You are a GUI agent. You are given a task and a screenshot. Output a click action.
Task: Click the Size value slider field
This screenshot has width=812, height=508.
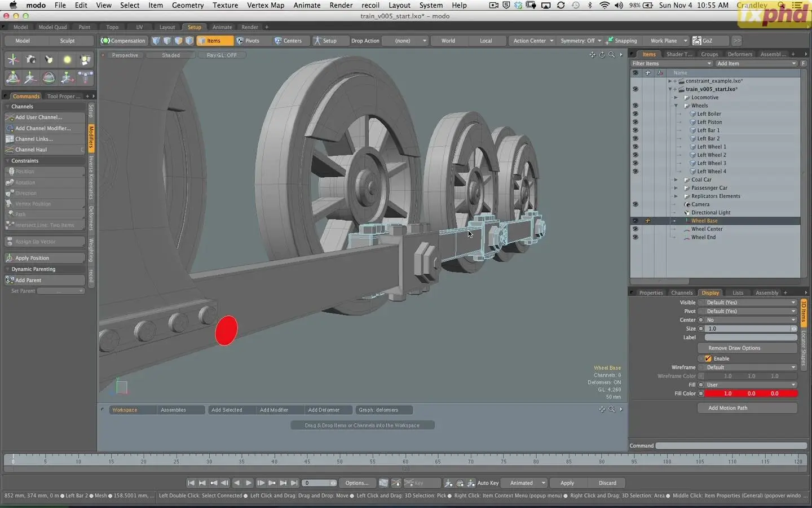tap(748, 329)
